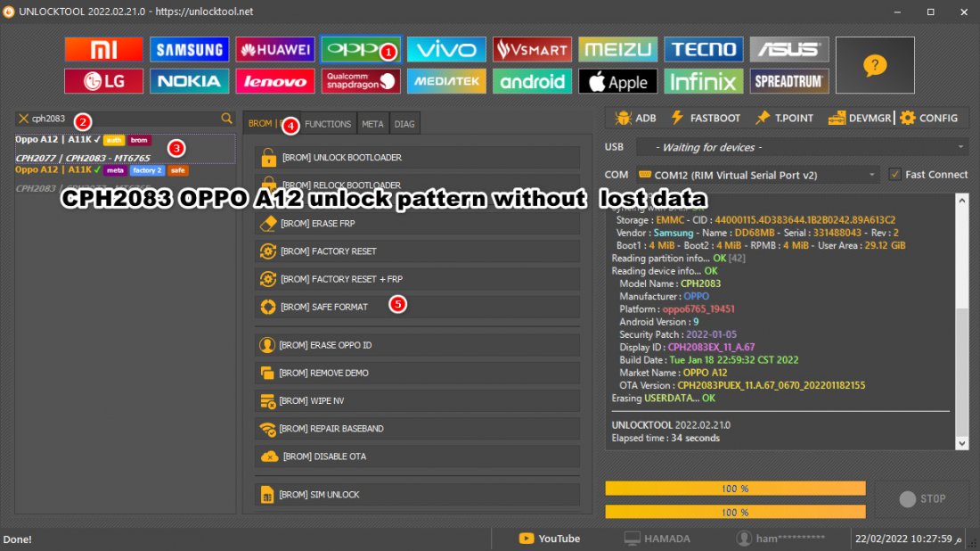Clear the model search with X icon

coord(24,119)
